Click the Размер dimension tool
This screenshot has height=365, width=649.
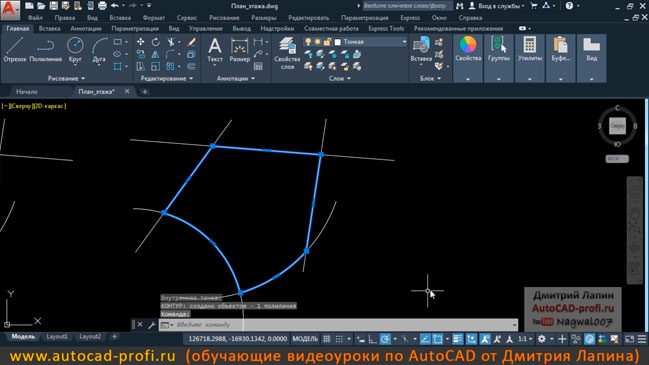coord(239,50)
